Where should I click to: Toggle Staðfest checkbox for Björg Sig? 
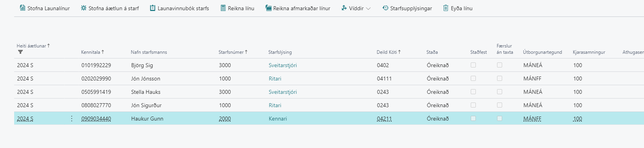click(x=473, y=65)
